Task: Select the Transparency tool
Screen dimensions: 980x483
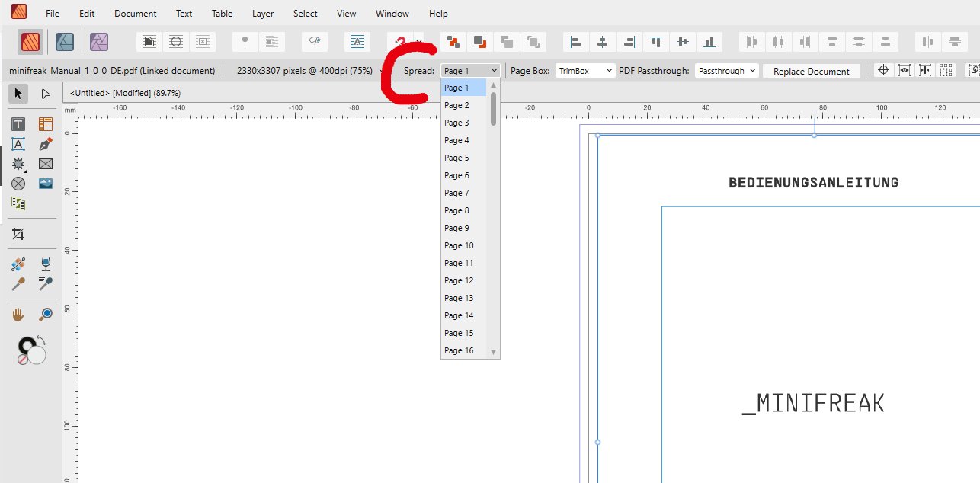Action: coord(46,264)
